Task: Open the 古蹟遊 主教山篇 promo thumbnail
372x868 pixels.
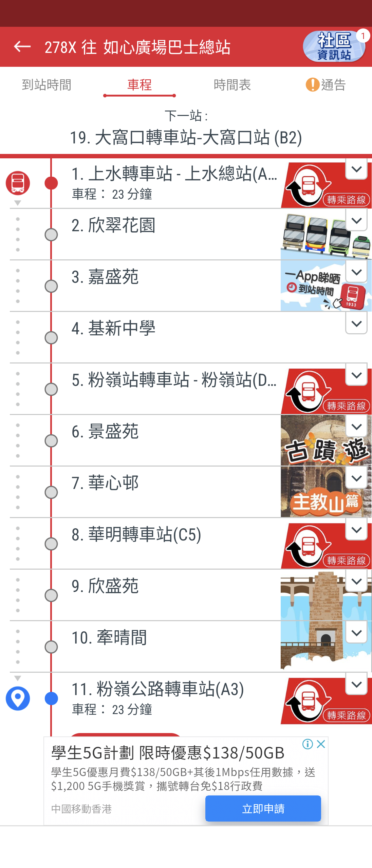Action: pyautogui.click(x=326, y=466)
